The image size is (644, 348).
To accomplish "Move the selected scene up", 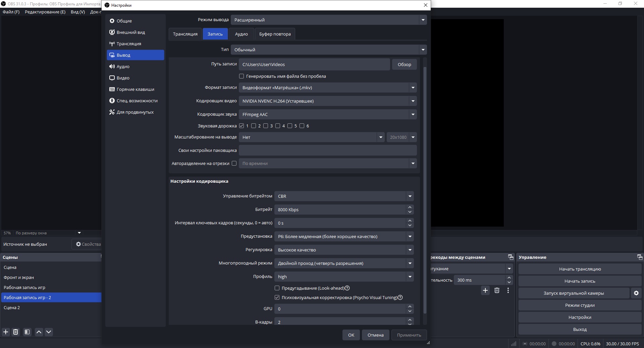I will tap(39, 332).
